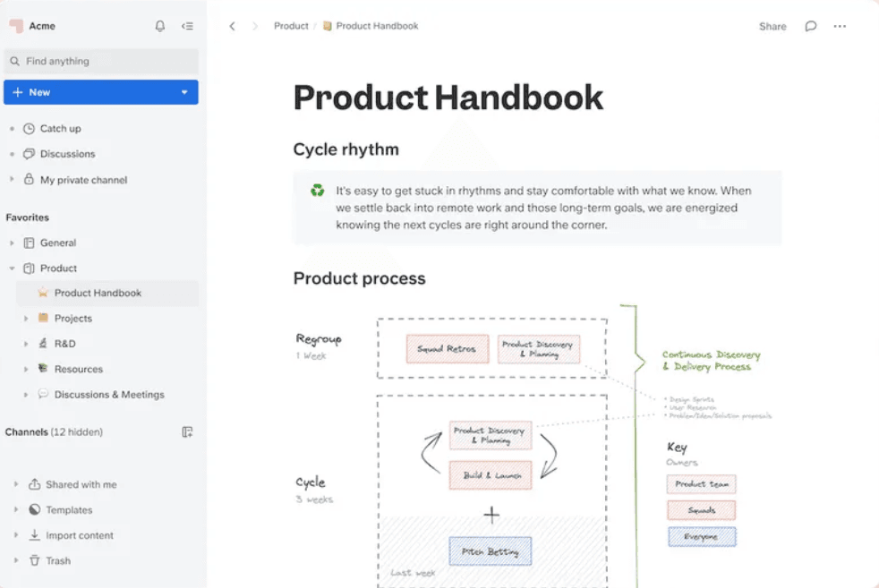Click the channel browser icon beside Channels
This screenshot has width=879, height=588.
coord(187,432)
